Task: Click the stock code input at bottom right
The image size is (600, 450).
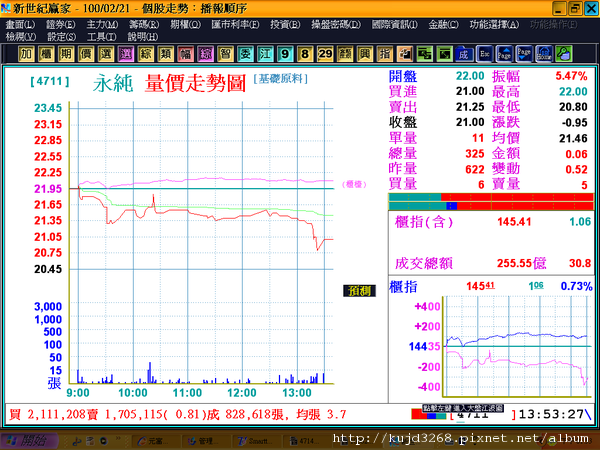Action: click(483, 415)
